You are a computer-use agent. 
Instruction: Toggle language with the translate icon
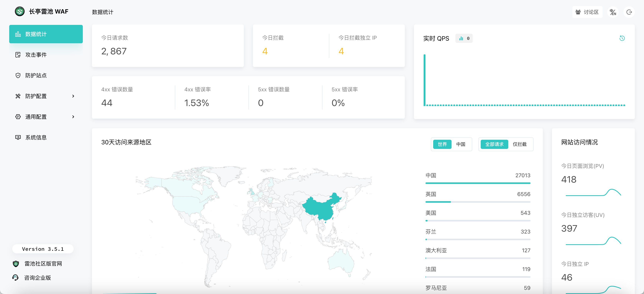pos(613,12)
